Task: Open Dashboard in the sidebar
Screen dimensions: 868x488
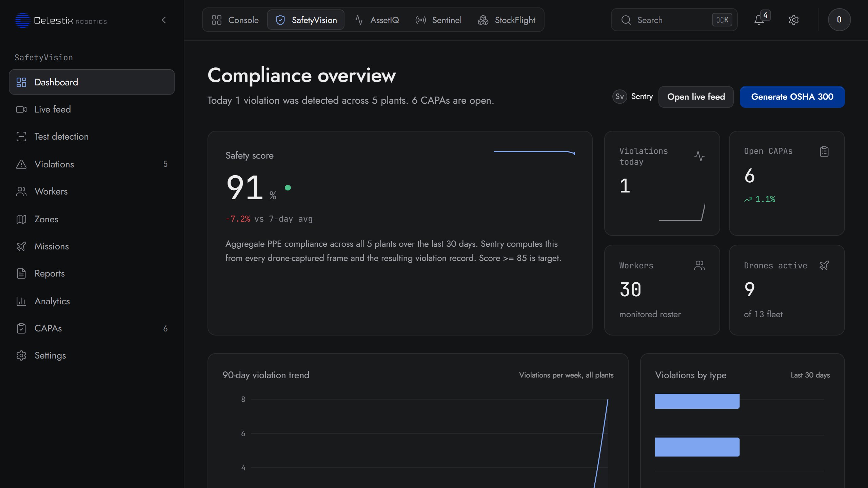Action: click(92, 82)
